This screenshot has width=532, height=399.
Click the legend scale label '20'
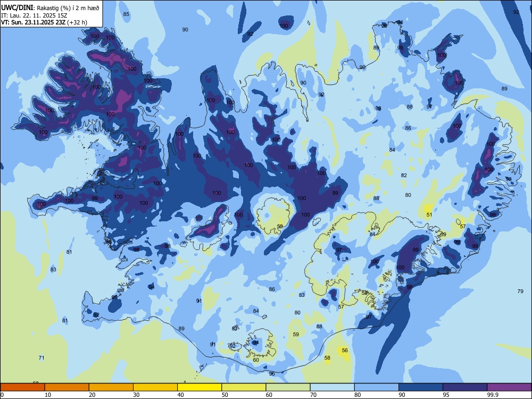tap(92, 395)
